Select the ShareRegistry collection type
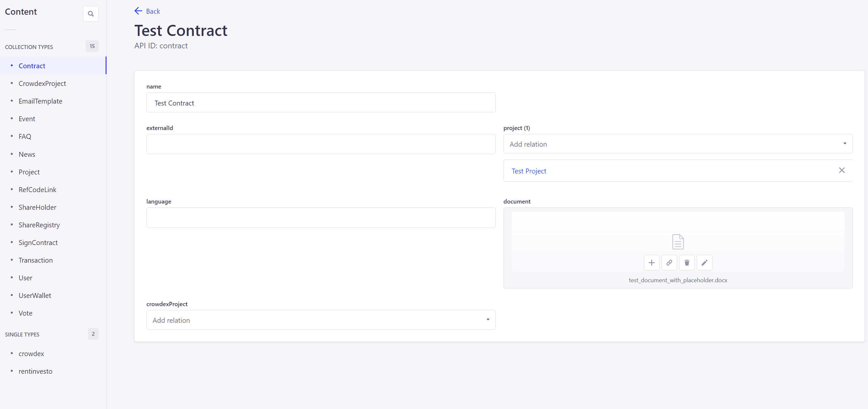The width and height of the screenshot is (868, 409). point(39,225)
